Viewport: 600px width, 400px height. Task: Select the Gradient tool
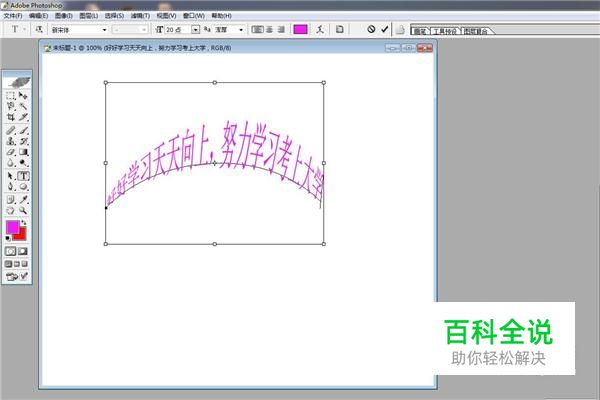coord(23,152)
